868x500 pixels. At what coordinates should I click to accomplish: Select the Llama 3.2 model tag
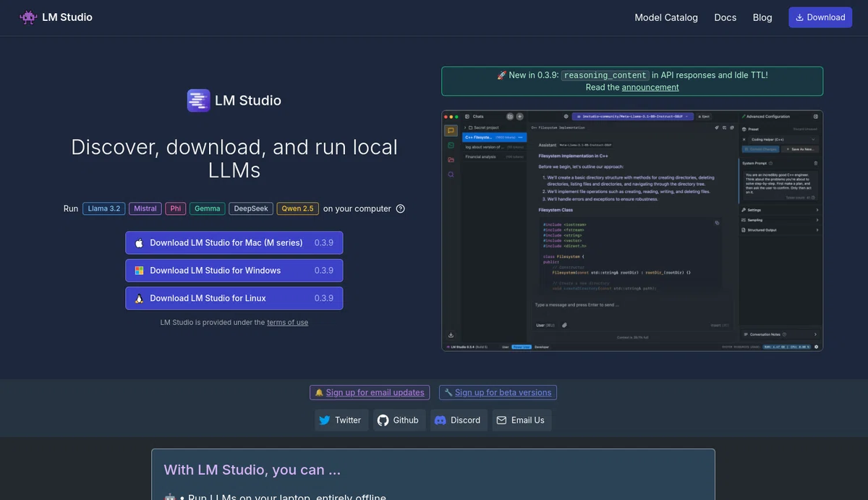pyautogui.click(x=103, y=208)
